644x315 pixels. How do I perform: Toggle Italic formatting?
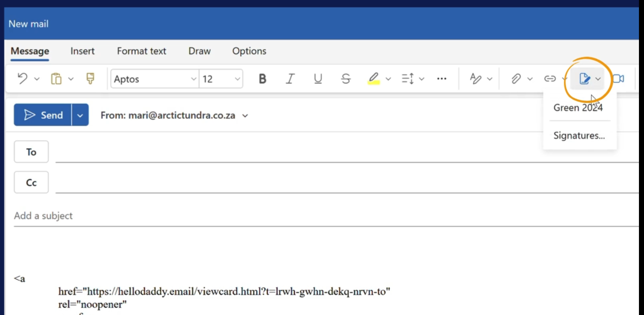(x=290, y=79)
